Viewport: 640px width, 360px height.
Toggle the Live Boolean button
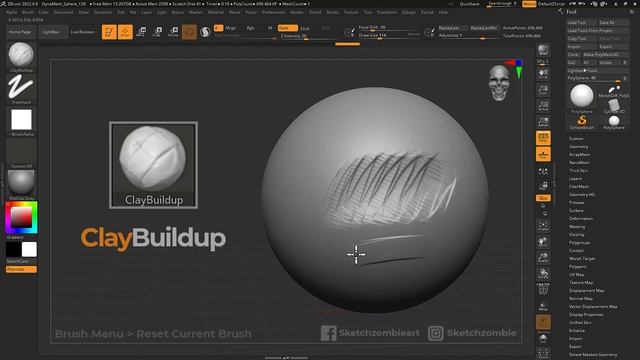tap(82, 32)
